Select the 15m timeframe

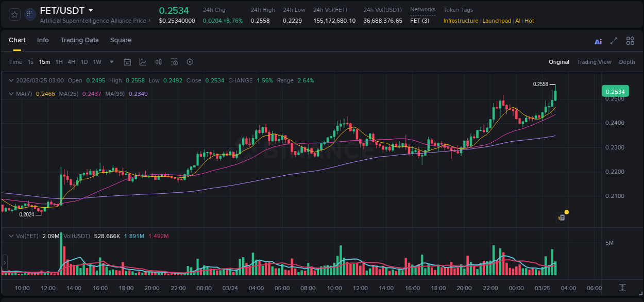[x=44, y=62]
